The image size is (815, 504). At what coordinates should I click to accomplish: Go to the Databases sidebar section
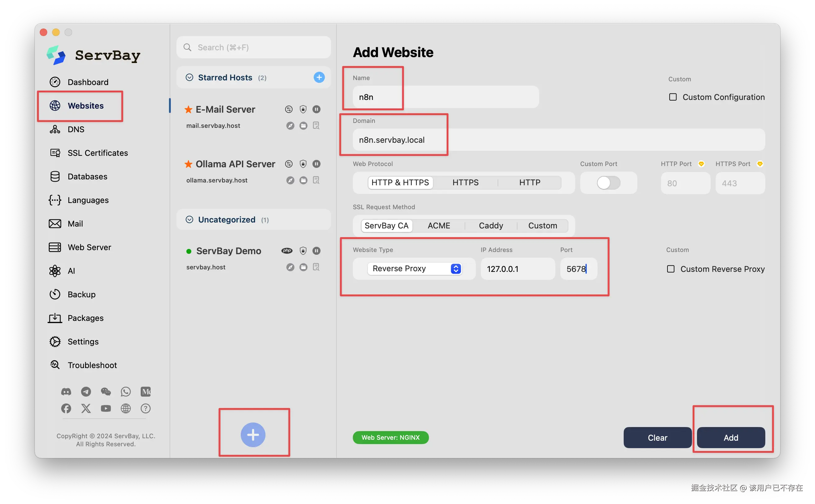pyautogui.click(x=87, y=176)
